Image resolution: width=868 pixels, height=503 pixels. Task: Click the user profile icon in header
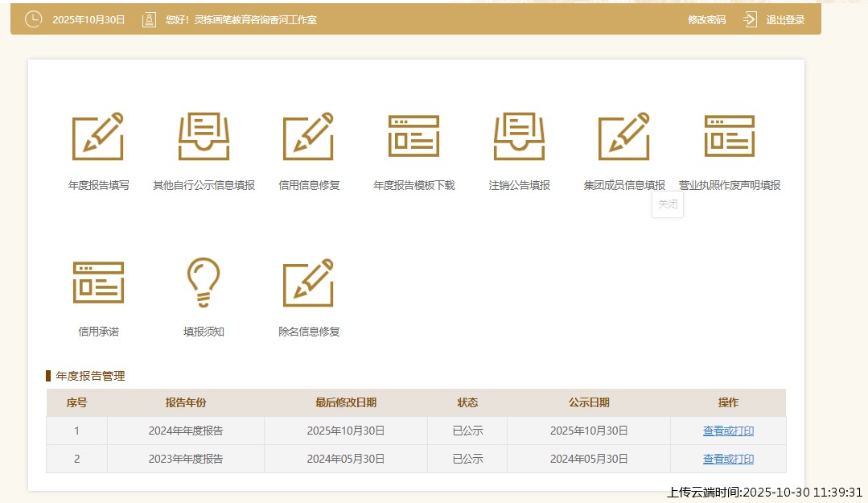149,19
